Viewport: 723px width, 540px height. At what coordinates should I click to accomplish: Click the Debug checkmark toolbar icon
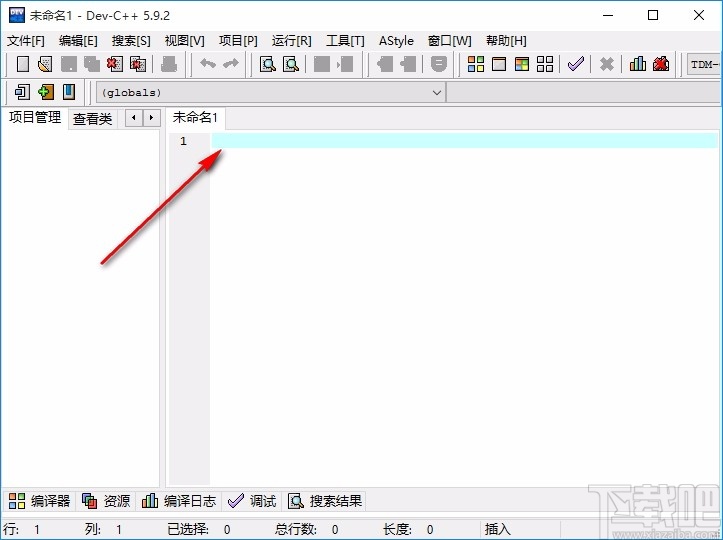coord(575,64)
